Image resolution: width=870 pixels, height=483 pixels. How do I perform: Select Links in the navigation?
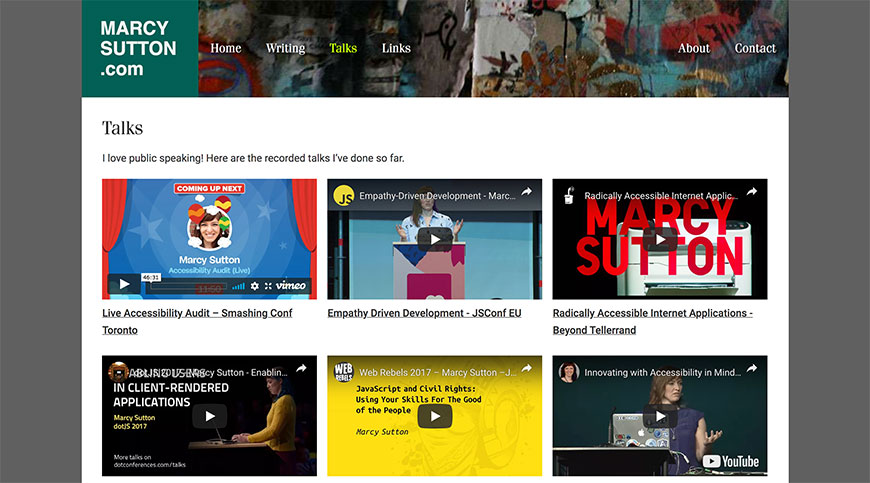pos(396,48)
